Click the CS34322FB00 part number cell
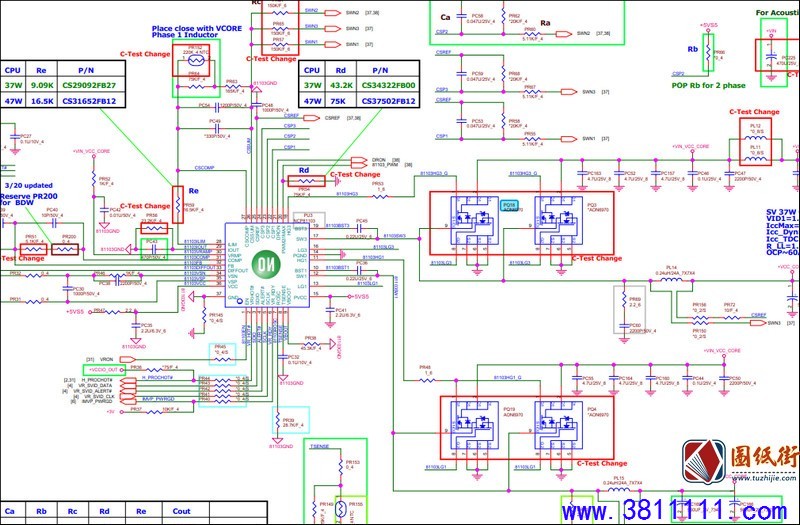The height and width of the screenshot is (525, 800). pos(388,85)
